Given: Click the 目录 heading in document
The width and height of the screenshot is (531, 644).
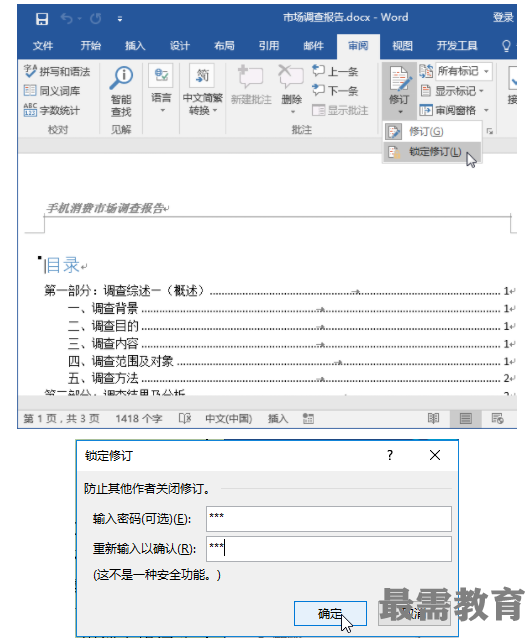Looking at the screenshot, I should (62, 265).
